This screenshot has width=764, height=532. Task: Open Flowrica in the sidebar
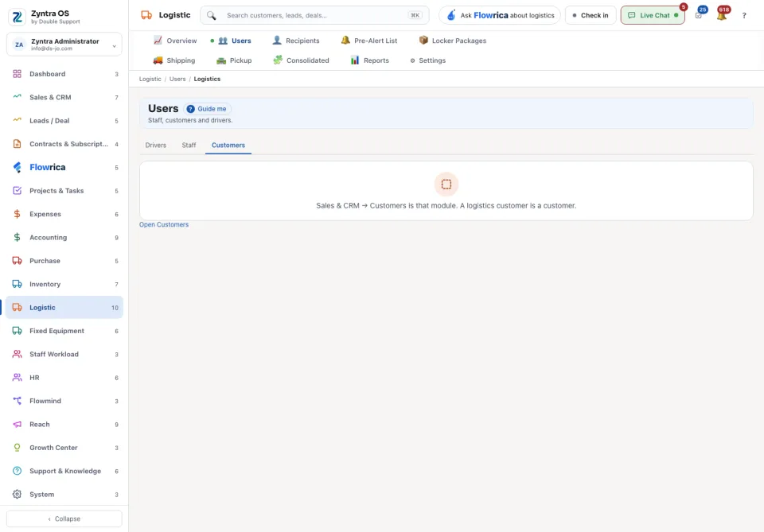64,168
